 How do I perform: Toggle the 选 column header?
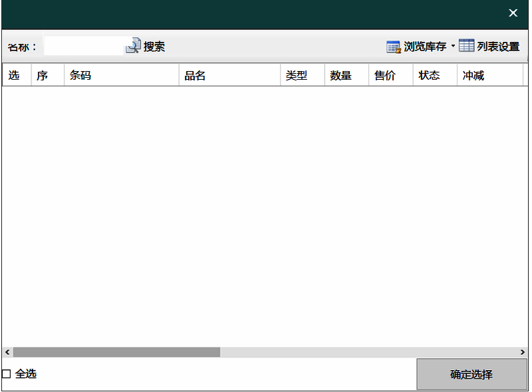tap(14, 75)
